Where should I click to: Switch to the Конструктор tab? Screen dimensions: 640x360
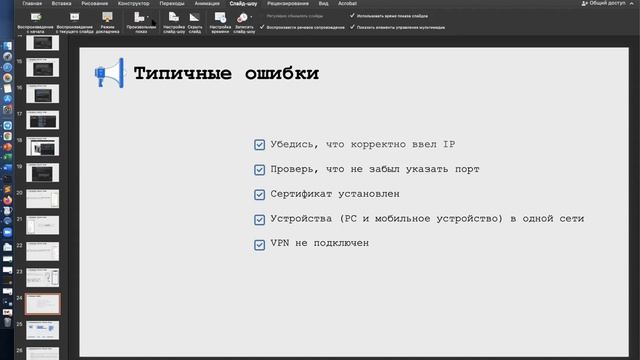[x=133, y=3]
